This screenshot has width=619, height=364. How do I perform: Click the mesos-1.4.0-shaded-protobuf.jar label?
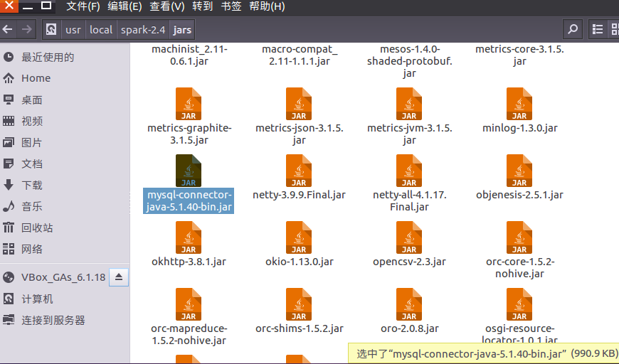pyautogui.click(x=409, y=61)
